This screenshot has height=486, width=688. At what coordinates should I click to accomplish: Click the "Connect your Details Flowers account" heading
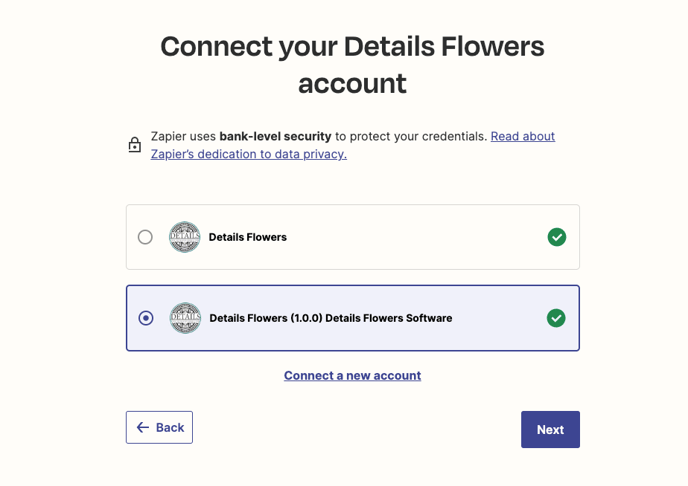(x=352, y=64)
